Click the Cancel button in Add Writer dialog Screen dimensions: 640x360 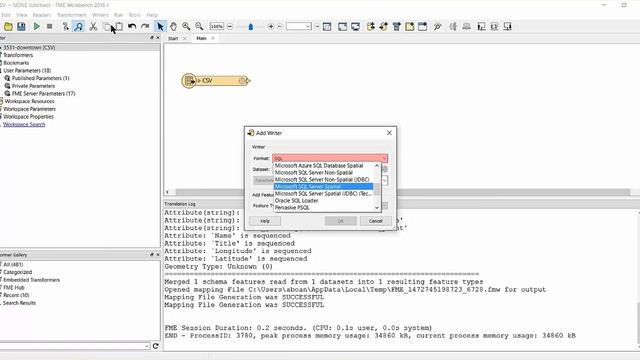(x=376, y=221)
